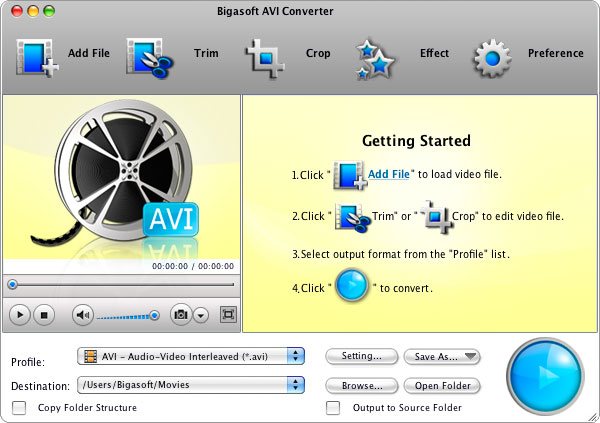Click step 3 Select output format text
The image size is (600, 423).
(x=401, y=254)
